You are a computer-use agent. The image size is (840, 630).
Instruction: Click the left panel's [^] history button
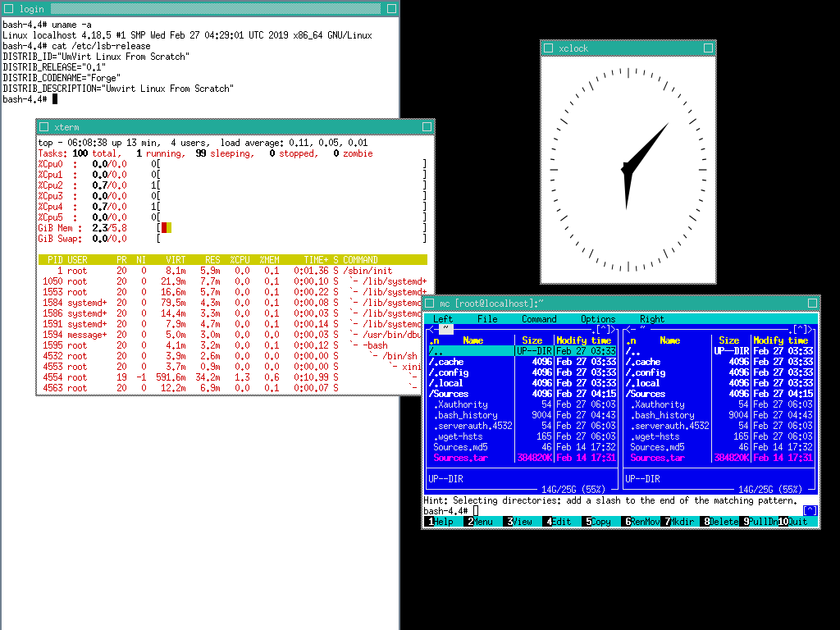[x=606, y=330]
